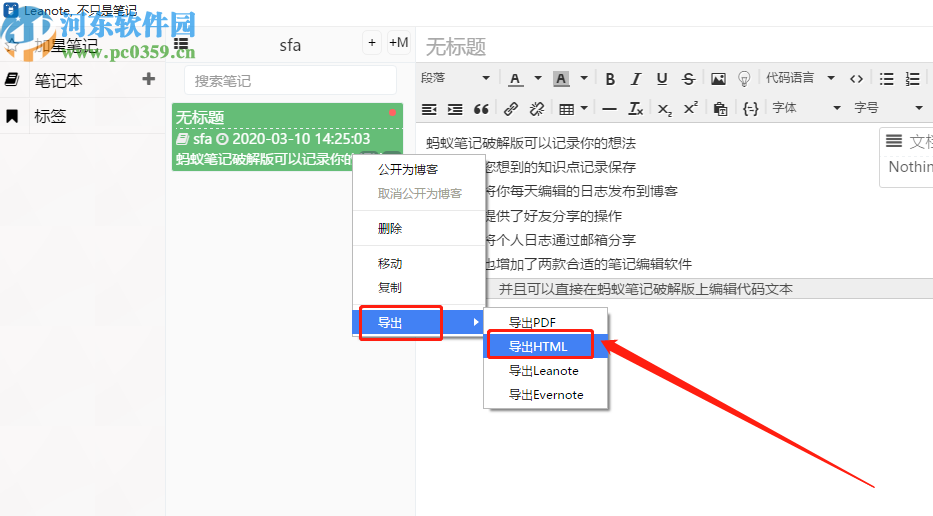Open the 标签 section

point(50,116)
